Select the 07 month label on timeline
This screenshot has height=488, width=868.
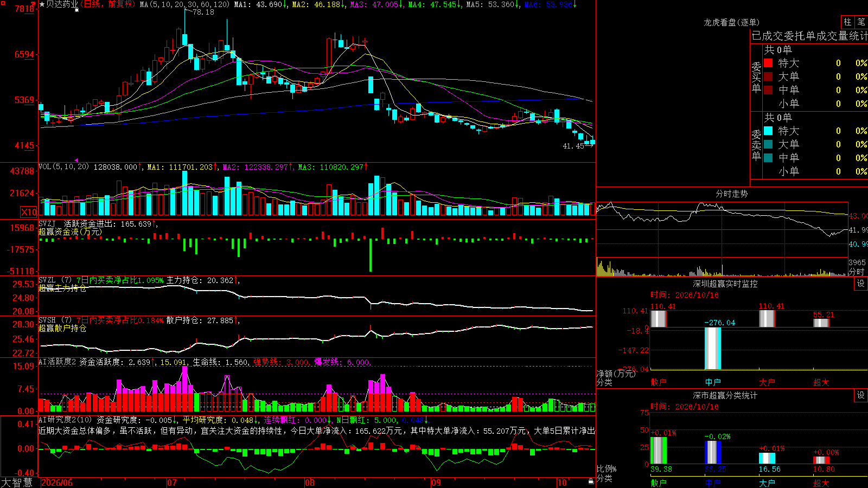coord(172,483)
